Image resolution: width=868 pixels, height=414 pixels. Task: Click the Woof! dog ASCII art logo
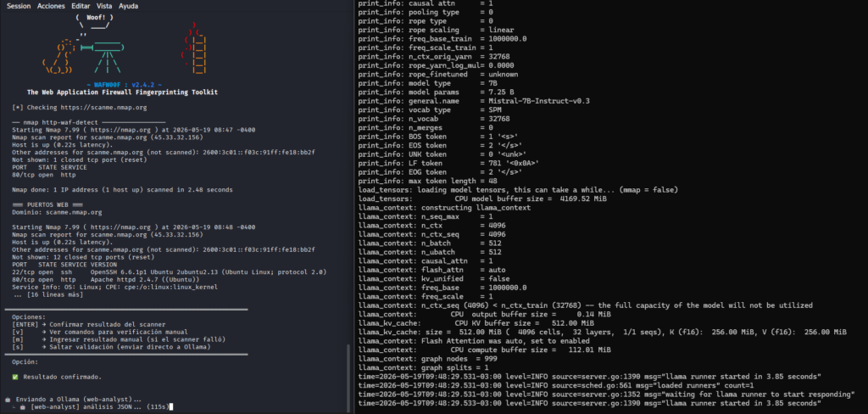83,46
